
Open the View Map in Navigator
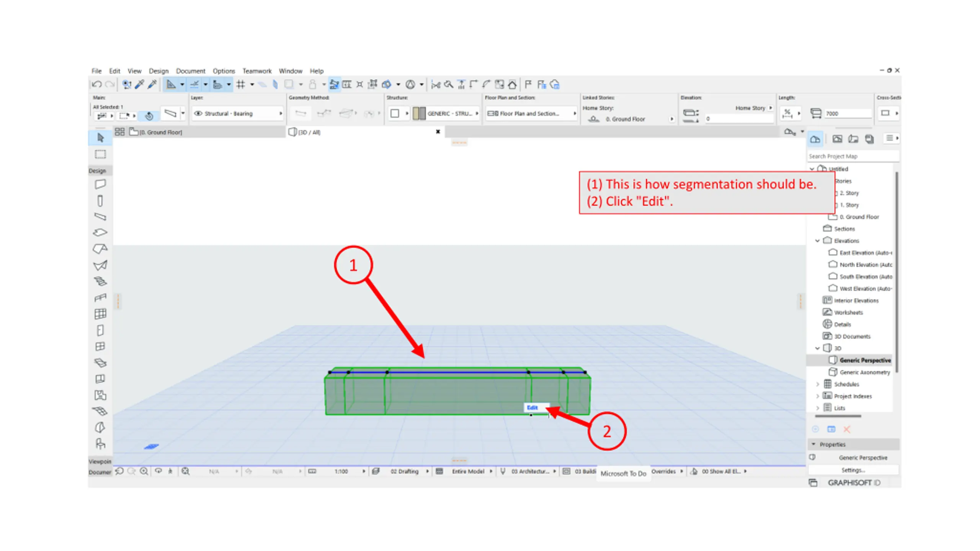click(x=837, y=139)
